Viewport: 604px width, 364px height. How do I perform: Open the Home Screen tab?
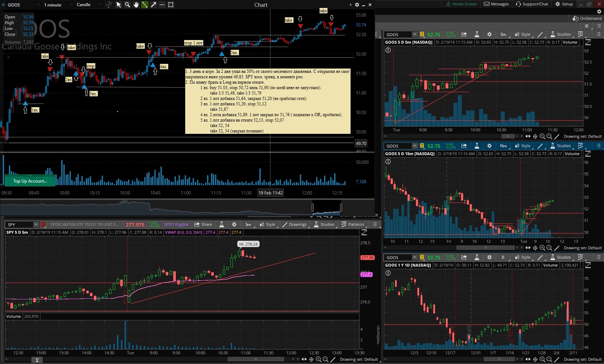click(x=461, y=4)
